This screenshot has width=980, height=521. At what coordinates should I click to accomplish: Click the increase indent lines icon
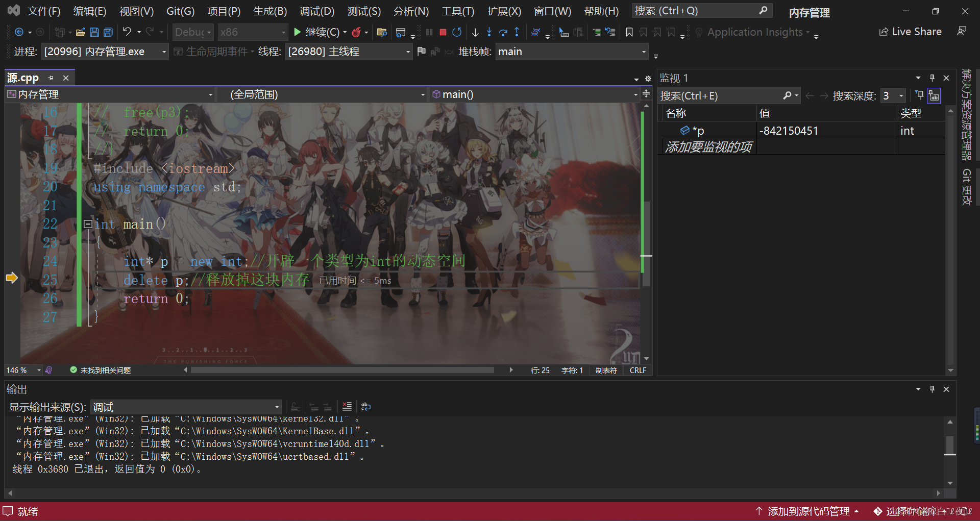(596, 32)
